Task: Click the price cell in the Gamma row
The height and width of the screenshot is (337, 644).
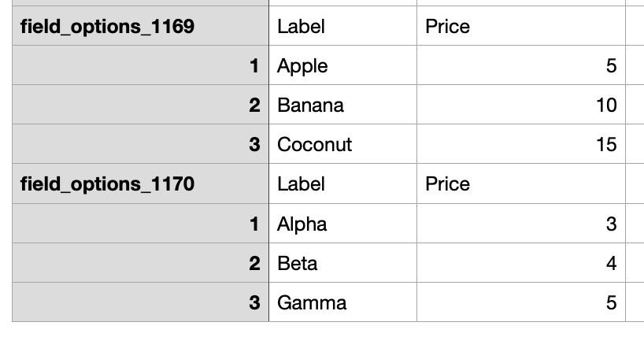Action: click(520, 303)
